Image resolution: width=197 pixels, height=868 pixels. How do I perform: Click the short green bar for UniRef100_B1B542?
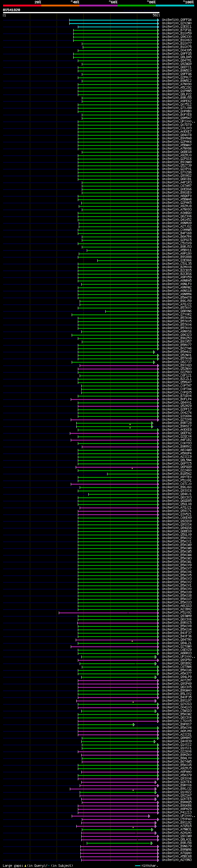(x=133, y=474)
